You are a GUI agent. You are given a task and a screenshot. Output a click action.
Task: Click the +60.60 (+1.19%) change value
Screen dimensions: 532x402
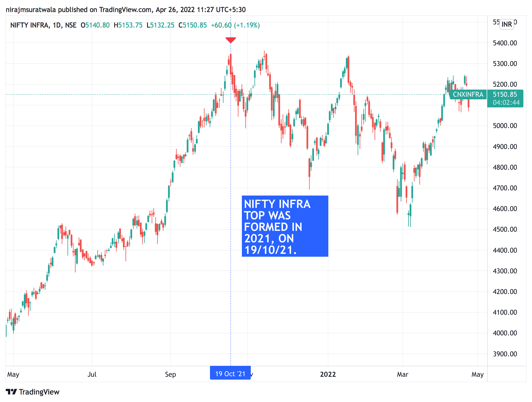(x=235, y=25)
